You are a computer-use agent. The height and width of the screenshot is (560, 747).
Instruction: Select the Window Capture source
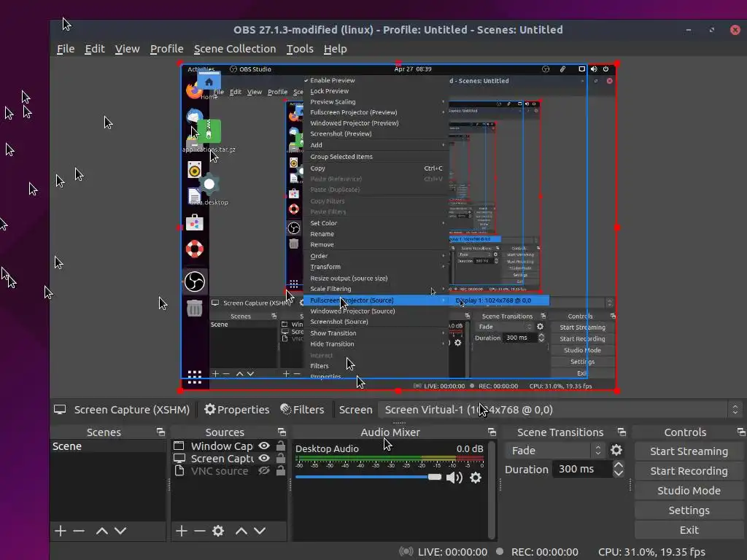pos(222,446)
